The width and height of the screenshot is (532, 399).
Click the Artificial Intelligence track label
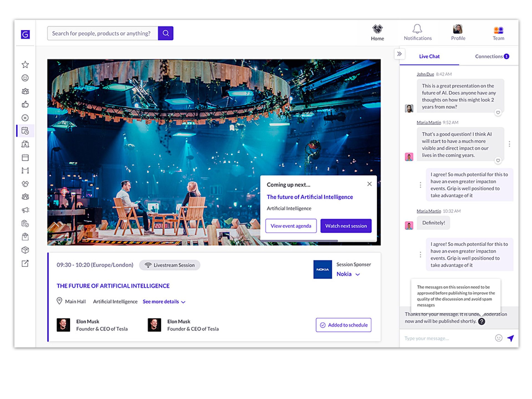[x=115, y=301]
